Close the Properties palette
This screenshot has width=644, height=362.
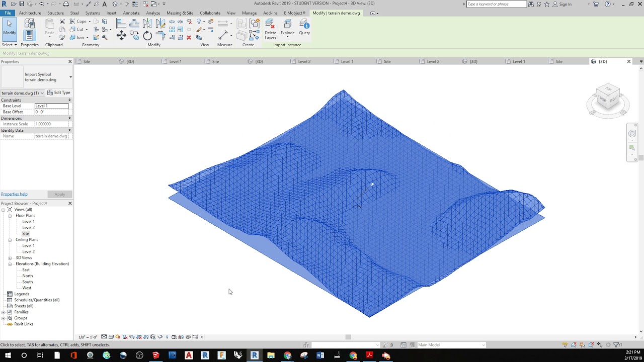pos(70,61)
